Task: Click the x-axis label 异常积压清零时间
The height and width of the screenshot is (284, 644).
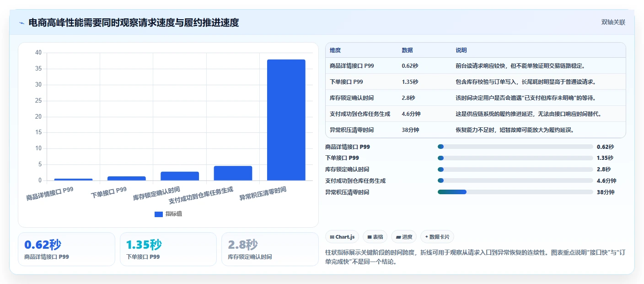Action: [x=263, y=194]
